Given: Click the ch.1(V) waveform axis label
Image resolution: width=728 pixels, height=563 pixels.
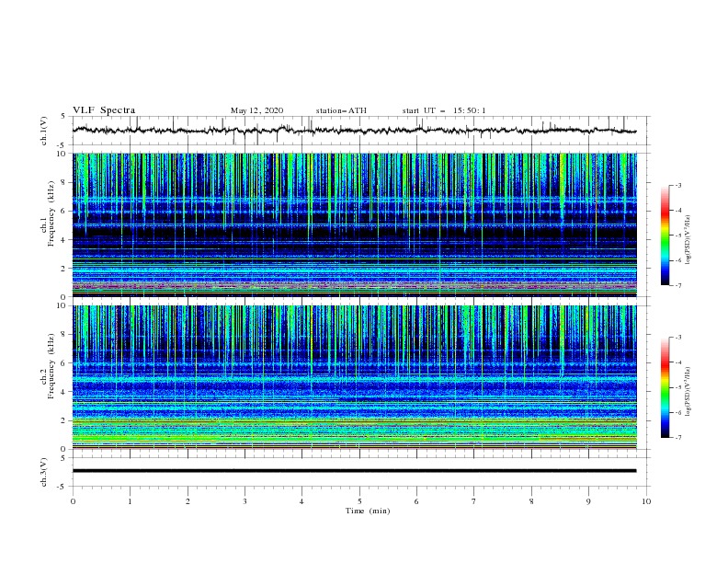Looking at the screenshot, I should click(x=44, y=131).
